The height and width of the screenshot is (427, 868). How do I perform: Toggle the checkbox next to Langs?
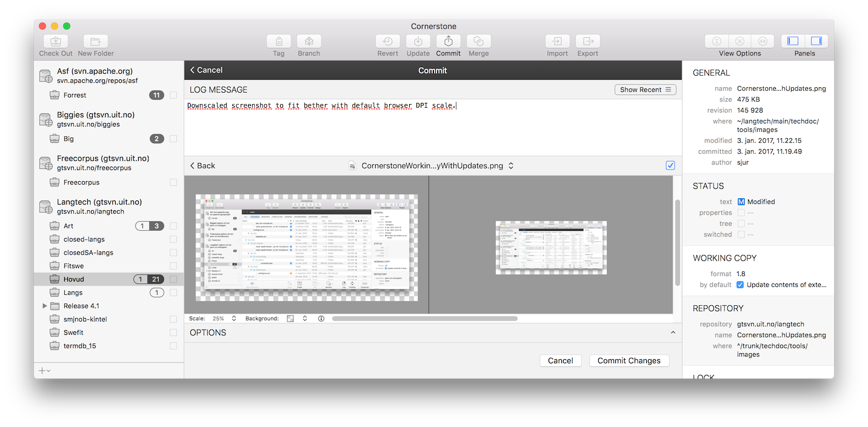173,293
